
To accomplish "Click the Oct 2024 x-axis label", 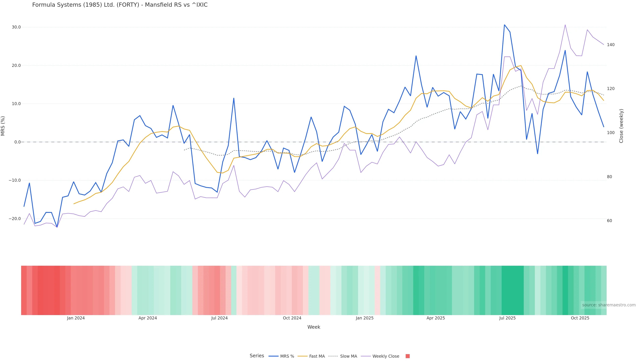I will (x=292, y=318).
